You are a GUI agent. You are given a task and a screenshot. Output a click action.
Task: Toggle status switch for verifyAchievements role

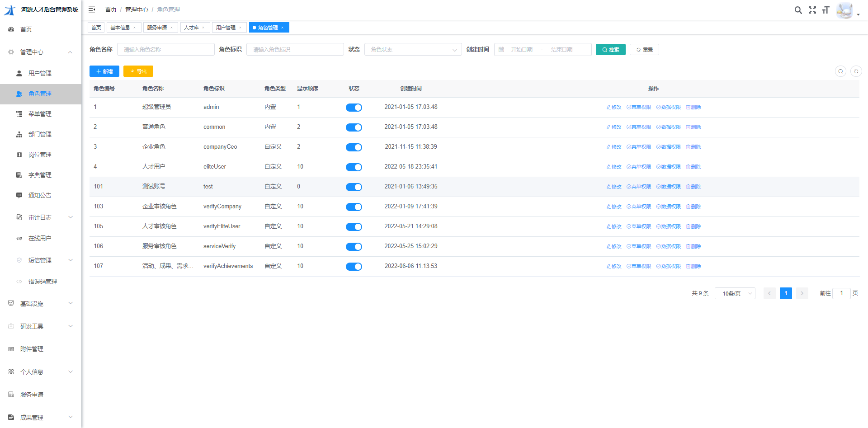pyautogui.click(x=354, y=267)
